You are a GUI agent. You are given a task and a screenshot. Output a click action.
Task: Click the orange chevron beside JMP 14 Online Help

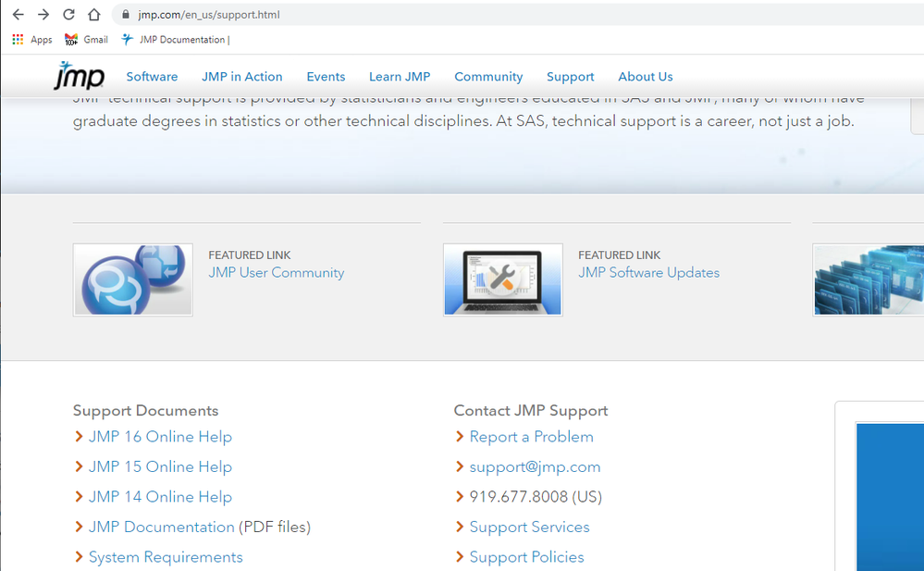coord(79,496)
